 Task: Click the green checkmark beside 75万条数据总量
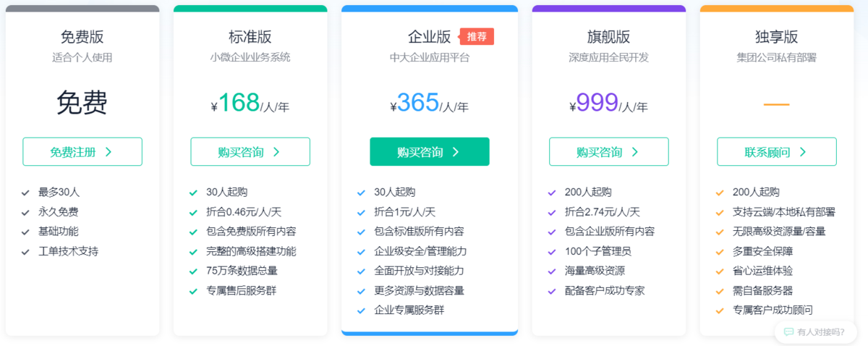pyautogui.click(x=193, y=271)
